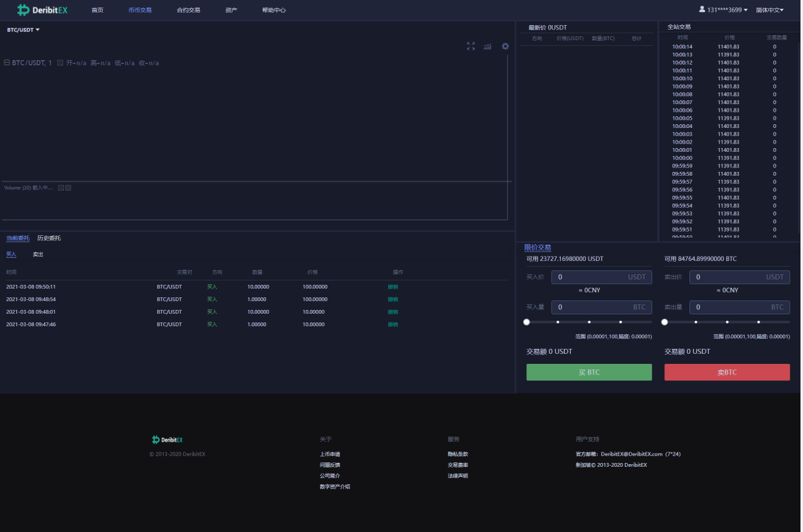This screenshot has height=532, width=803.
Task: Select the trade row at 10:00:14
Action: (x=728, y=46)
